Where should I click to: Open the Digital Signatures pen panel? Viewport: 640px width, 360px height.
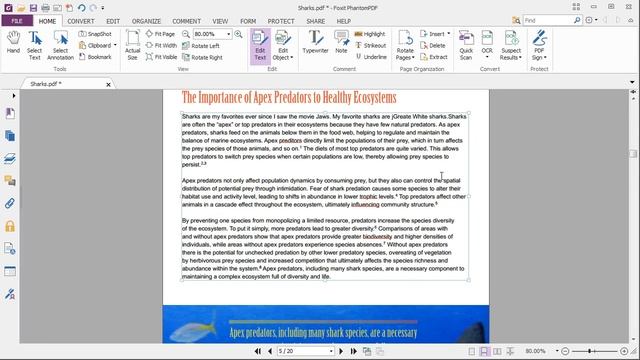tap(10, 294)
